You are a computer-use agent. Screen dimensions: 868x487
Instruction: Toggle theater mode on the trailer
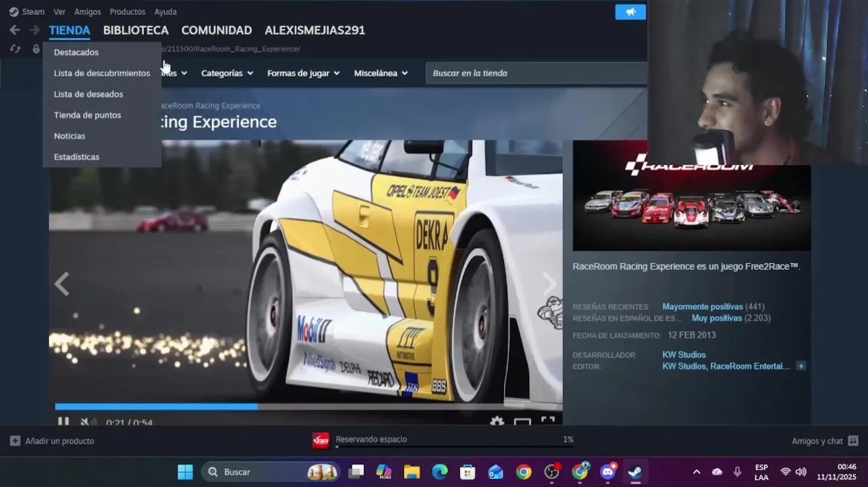point(522,422)
